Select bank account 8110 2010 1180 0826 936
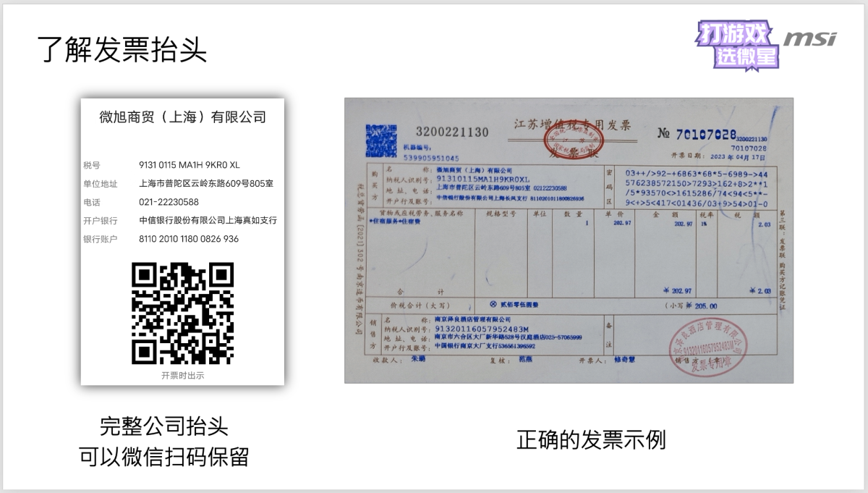Image resolution: width=868 pixels, height=493 pixels. [x=189, y=239]
